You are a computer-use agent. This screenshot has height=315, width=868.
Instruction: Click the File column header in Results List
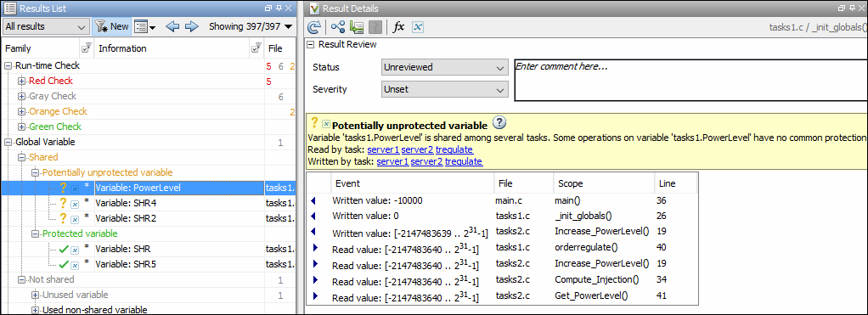click(x=279, y=48)
